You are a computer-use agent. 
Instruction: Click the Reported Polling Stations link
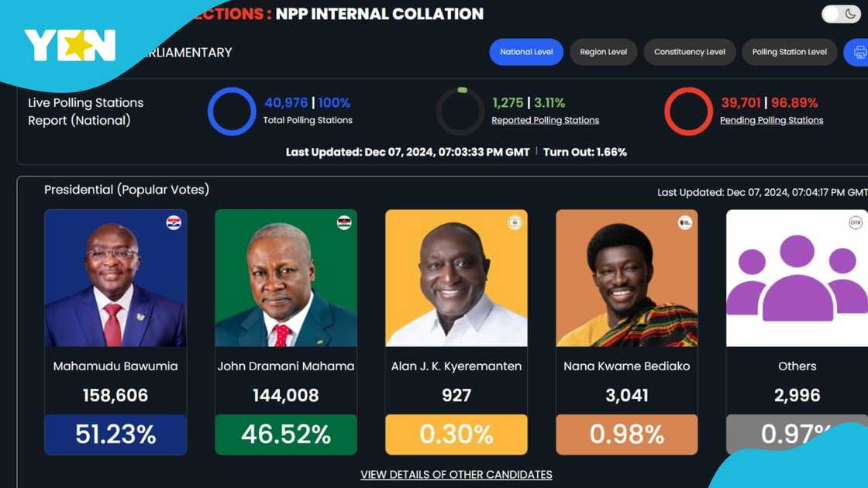545,120
